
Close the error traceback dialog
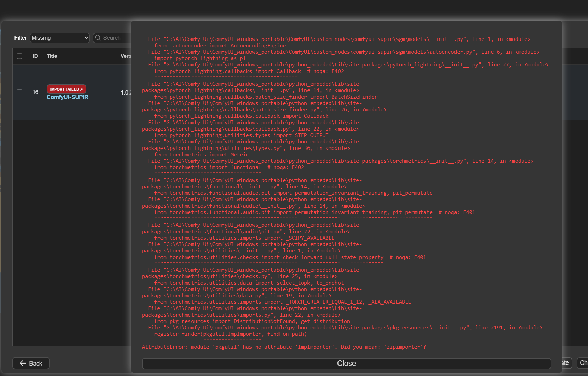pos(346,364)
